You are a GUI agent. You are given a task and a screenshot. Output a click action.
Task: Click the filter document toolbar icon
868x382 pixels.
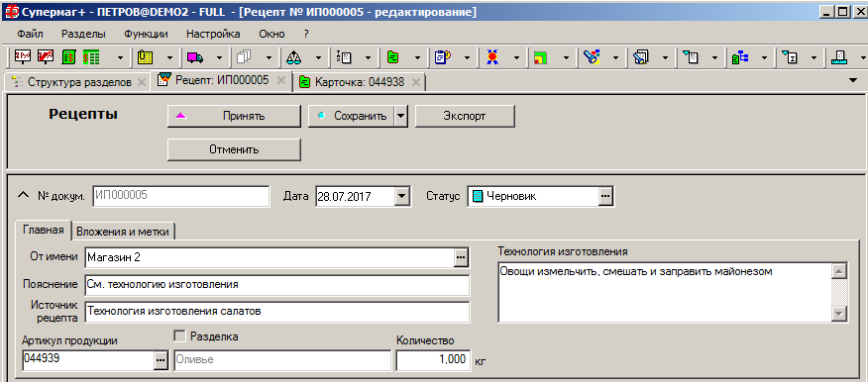(x=691, y=57)
